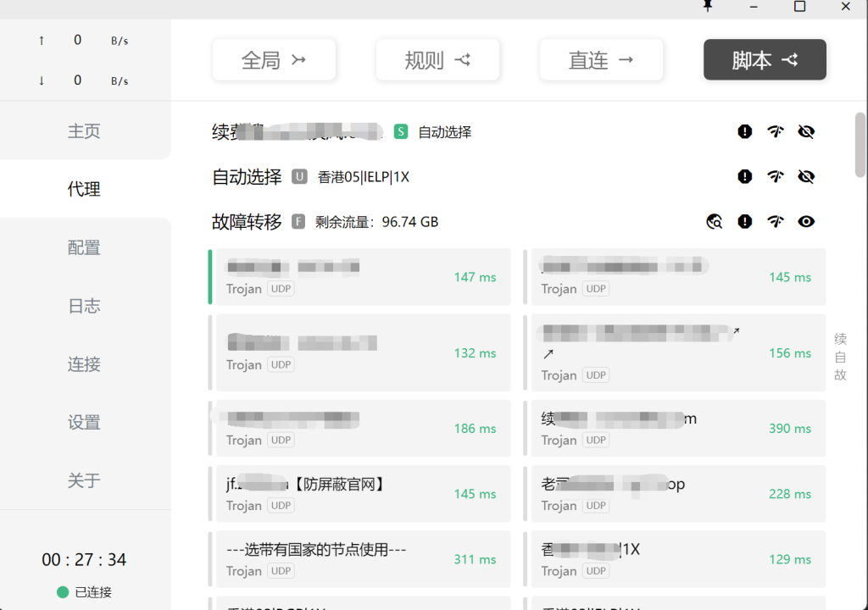Select the jf 防屏蔽官网 proxy node

(362, 494)
